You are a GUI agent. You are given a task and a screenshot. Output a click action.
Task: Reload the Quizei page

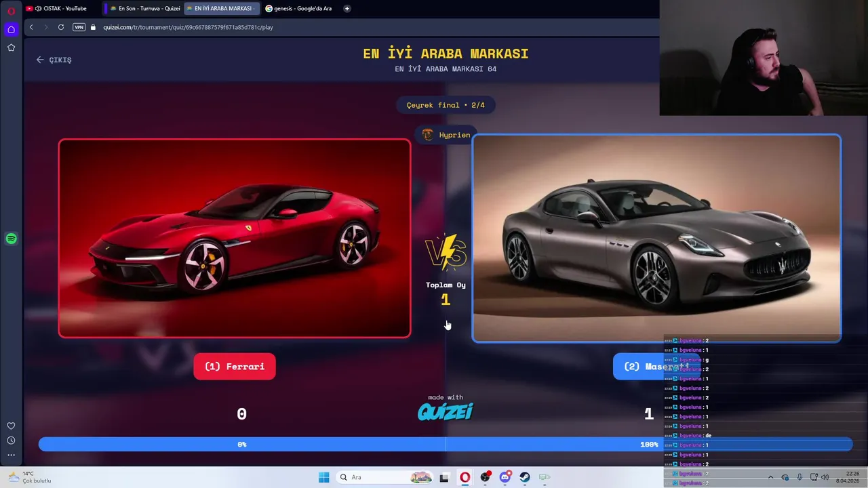61,27
